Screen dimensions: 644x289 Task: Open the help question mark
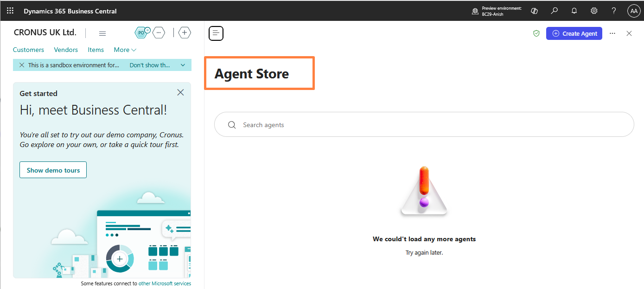coord(614,11)
